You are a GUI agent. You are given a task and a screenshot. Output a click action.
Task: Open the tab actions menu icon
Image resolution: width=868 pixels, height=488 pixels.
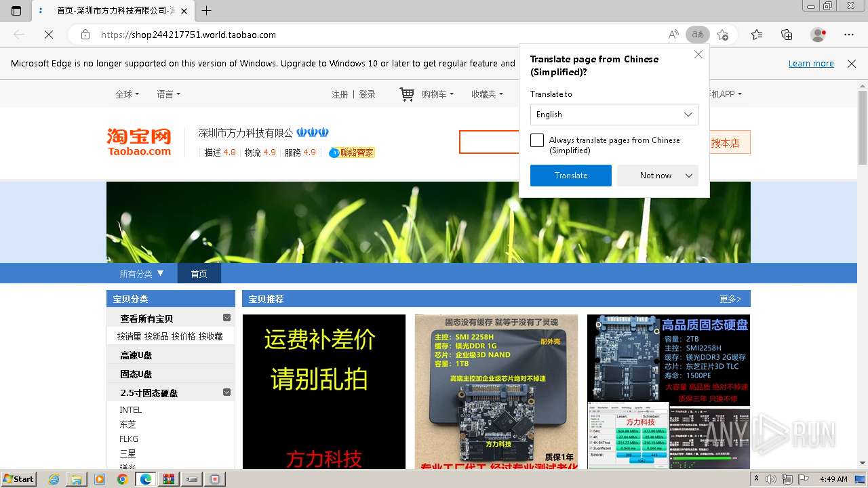point(16,11)
